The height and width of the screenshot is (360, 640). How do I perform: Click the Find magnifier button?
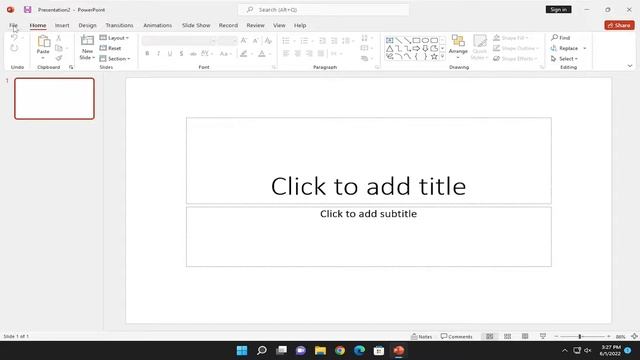coord(560,38)
